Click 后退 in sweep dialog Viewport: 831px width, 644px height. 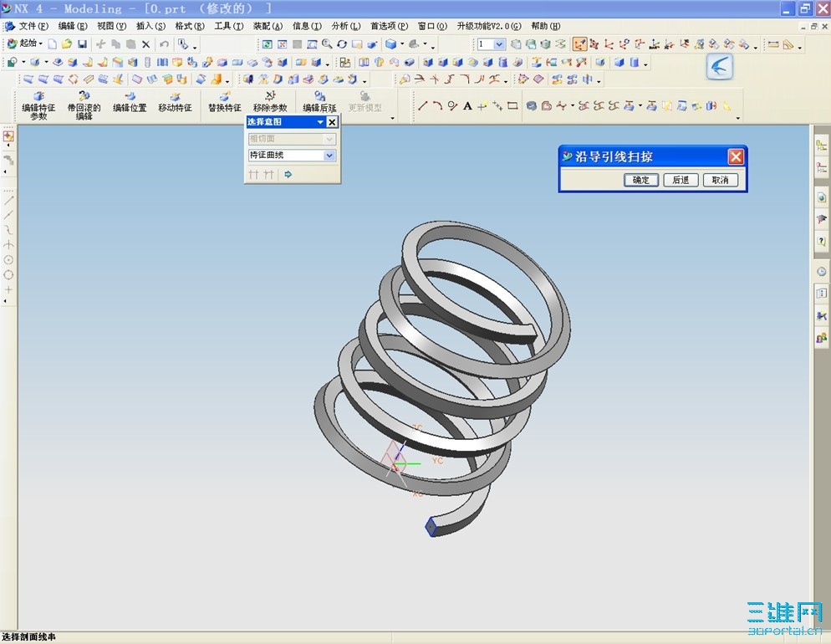click(x=681, y=180)
